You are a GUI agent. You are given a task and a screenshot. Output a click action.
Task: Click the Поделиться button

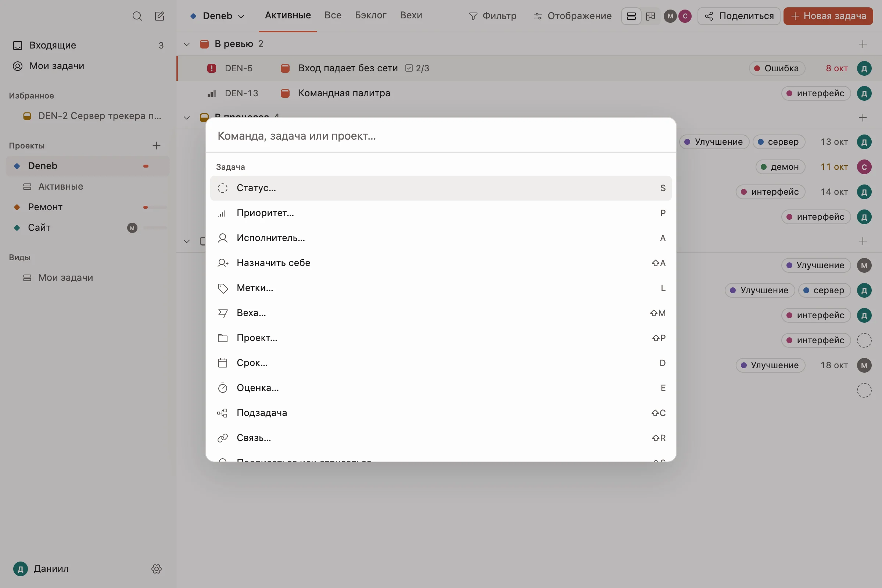pos(739,16)
